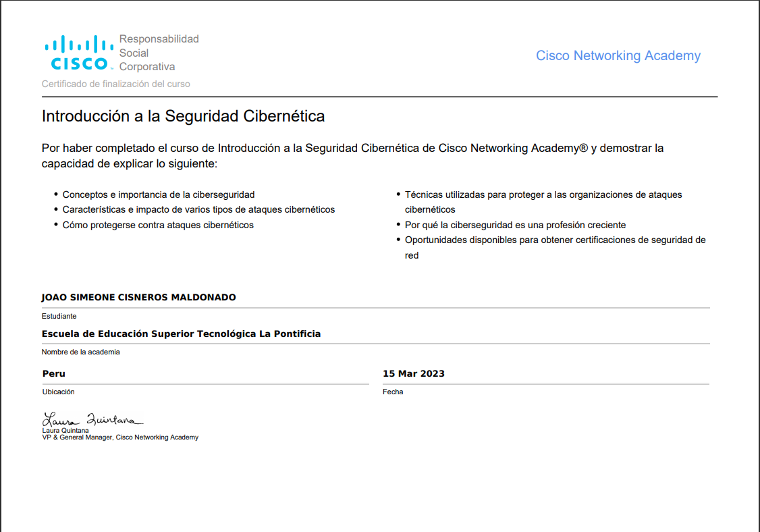Click student name 'JOAO SIMEONE CISNEROS MALDONADO'
This screenshot has width=760, height=532.
pos(138,297)
